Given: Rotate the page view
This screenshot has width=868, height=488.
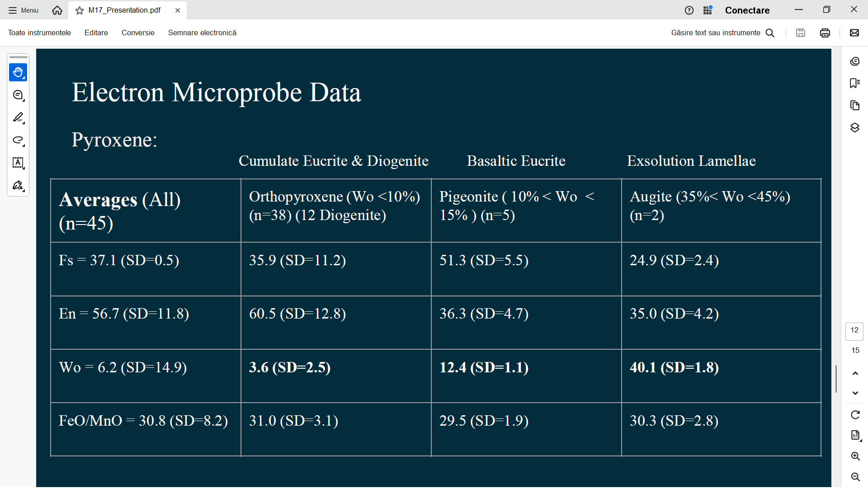Looking at the screenshot, I should (x=855, y=415).
